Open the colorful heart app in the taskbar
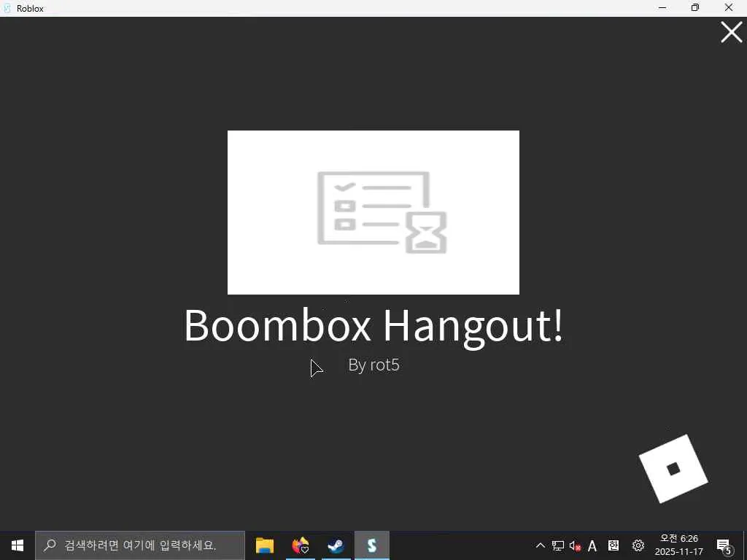The width and height of the screenshot is (747, 560). point(300,545)
